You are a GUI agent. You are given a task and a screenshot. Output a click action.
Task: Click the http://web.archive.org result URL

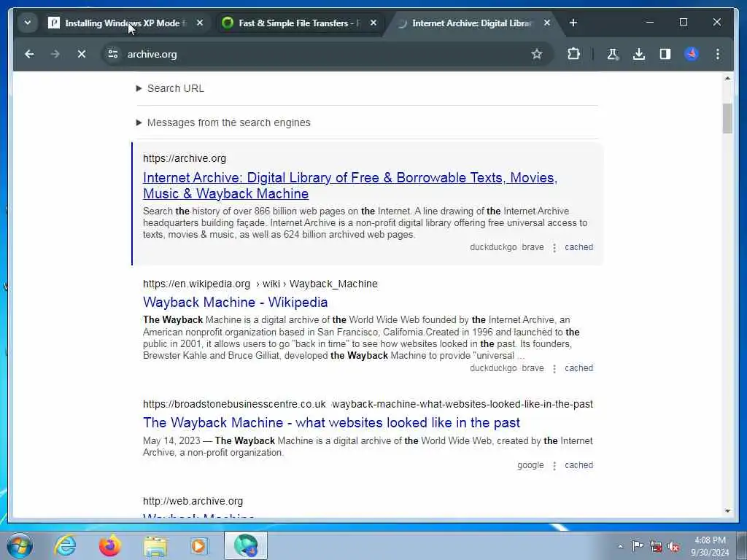193,501
